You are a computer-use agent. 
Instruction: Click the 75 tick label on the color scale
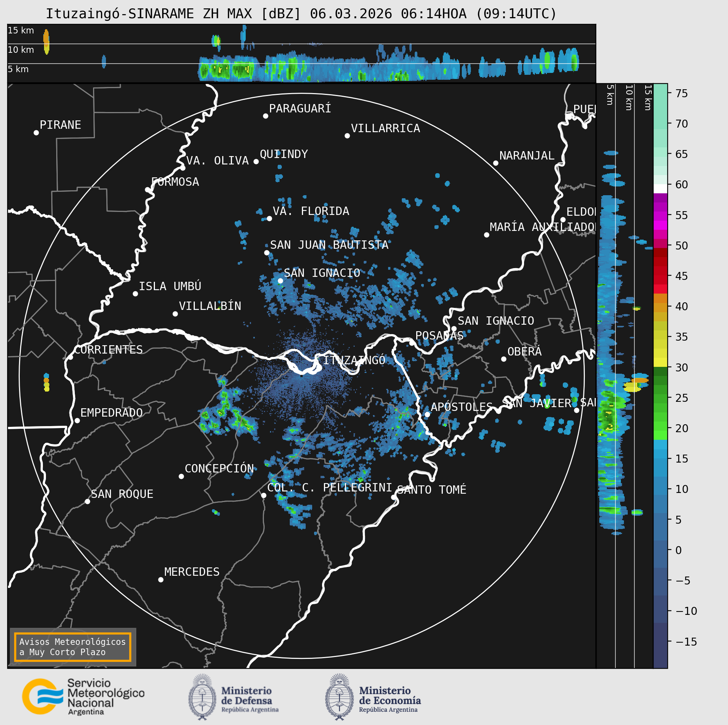[682, 93]
